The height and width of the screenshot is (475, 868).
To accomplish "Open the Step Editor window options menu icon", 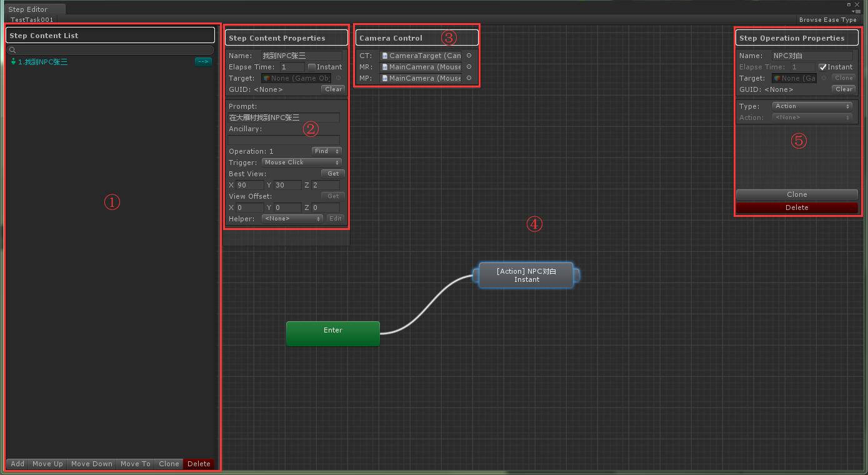I will pos(856,11).
